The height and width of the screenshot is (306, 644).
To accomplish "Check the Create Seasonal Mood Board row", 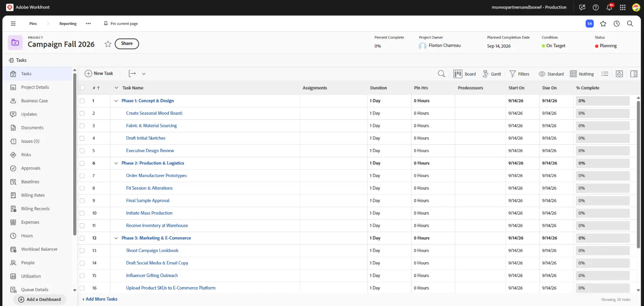I will tap(82, 113).
